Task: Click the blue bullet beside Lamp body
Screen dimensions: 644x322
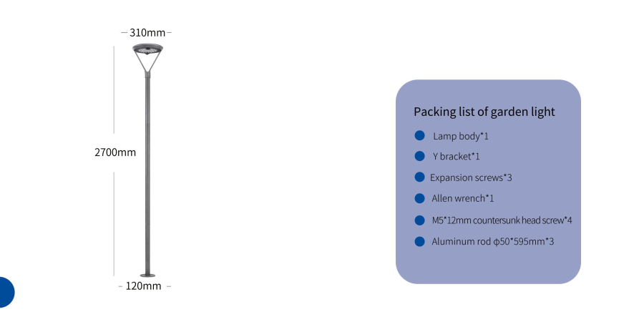Action: tap(419, 135)
